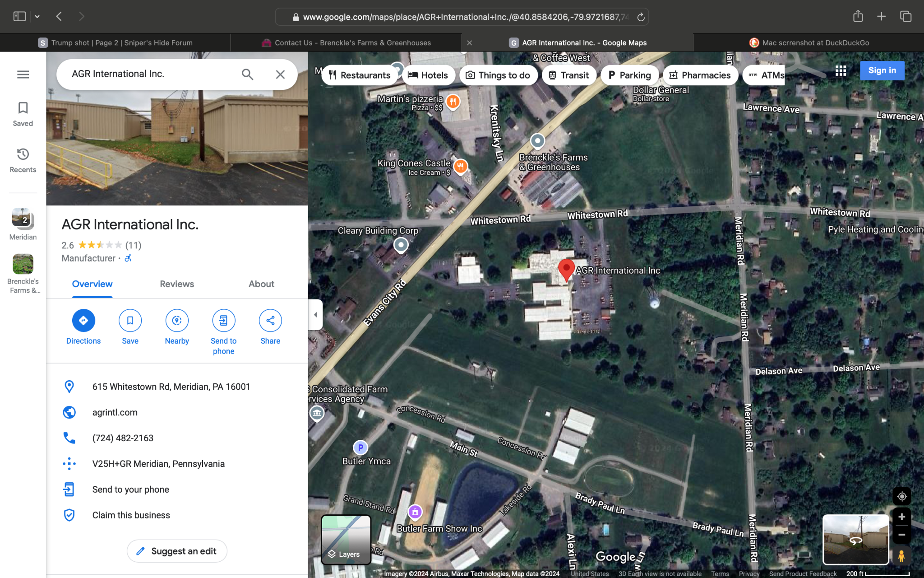Click the Nearby icon button
Viewport: 924px width, 578px height.
coord(177,321)
